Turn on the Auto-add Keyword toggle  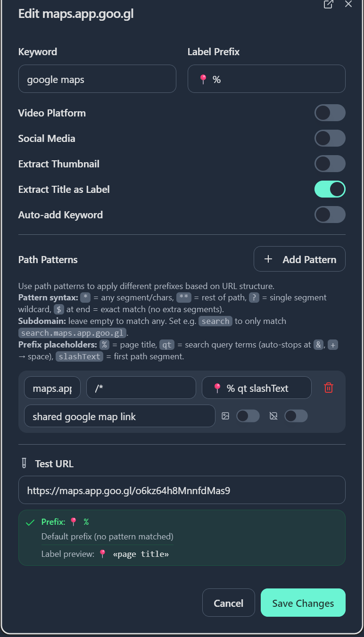(x=330, y=215)
